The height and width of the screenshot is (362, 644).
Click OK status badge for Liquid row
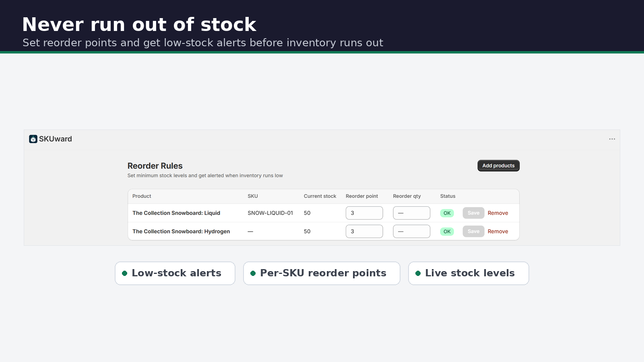pyautogui.click(x=447, y=213)
